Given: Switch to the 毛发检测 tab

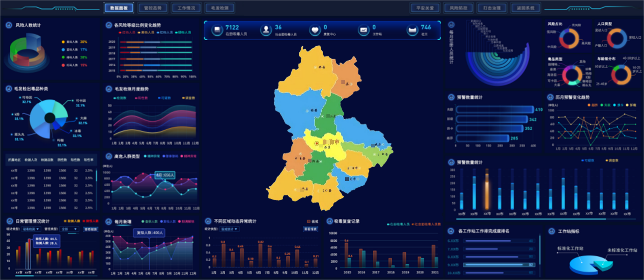Looking at the screenshot, I should coord(220,8).
